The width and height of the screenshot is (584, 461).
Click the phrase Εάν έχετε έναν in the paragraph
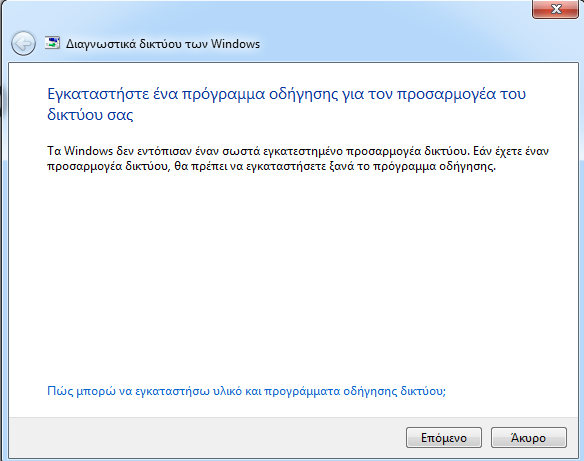511,151
